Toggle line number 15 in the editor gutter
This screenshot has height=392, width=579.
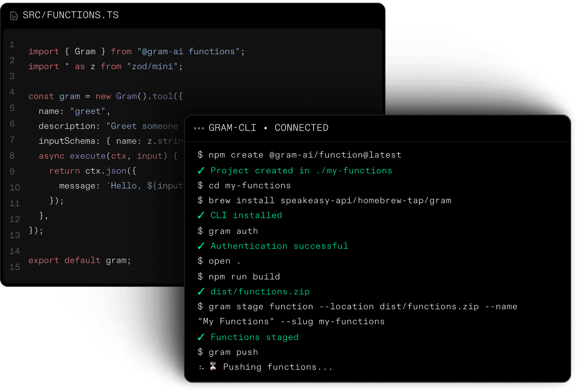[x=14, y=267]
